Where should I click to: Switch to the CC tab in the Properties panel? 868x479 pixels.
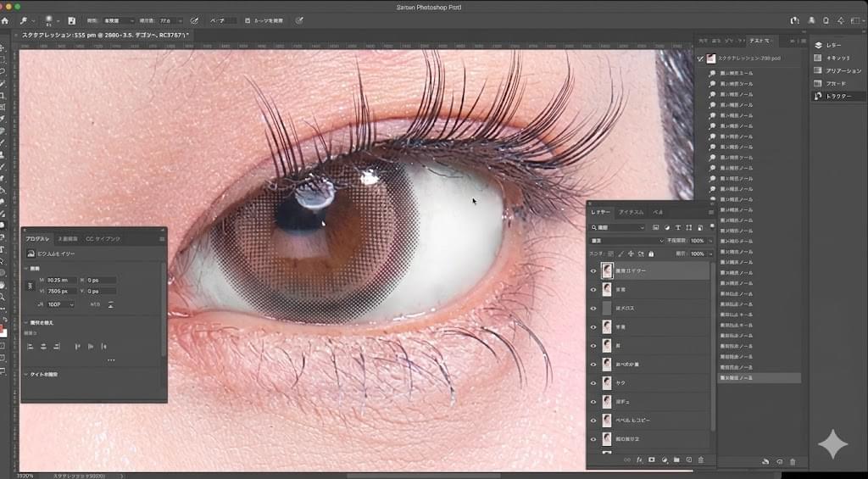103,239
